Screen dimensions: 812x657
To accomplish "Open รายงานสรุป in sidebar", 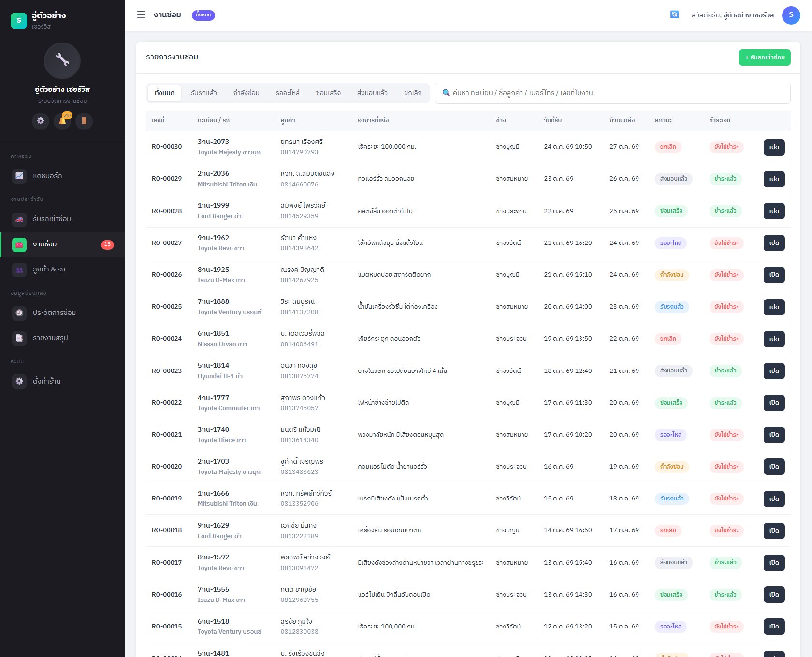I will coord(62,338).
